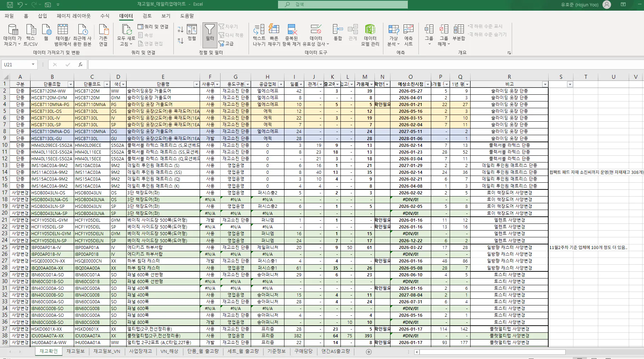Screen dimensions: 644x359
Task: Toggle the Filter (필터) button off
Action: [x=210, y=33]
